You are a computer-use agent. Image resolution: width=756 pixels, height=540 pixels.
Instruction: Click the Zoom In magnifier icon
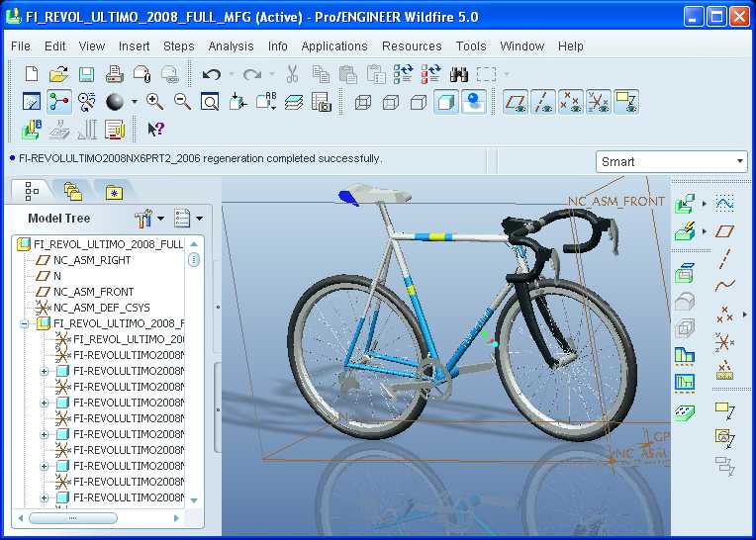154,102
